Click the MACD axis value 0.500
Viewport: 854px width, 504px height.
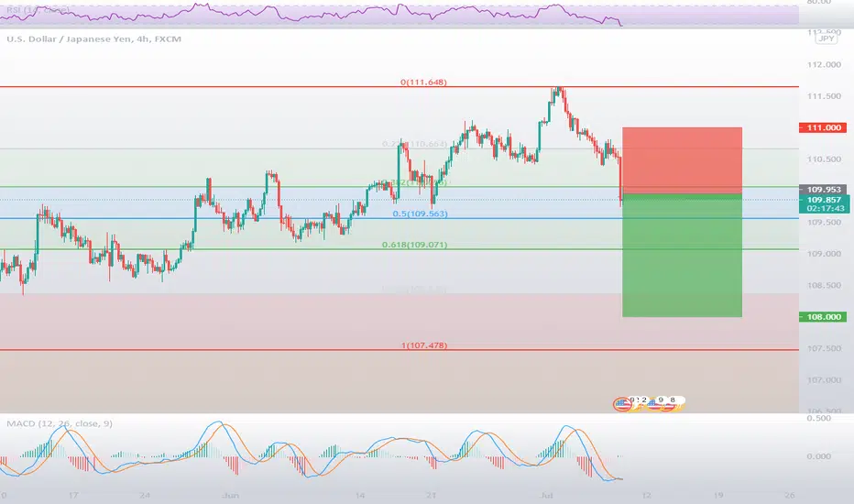(x=818, y=418)
